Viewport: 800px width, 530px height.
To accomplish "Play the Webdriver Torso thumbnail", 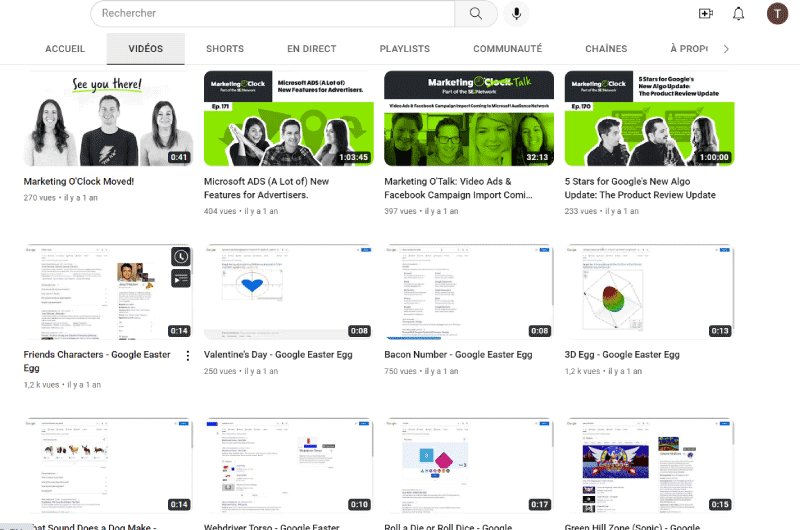I will [x=289, y=465].
